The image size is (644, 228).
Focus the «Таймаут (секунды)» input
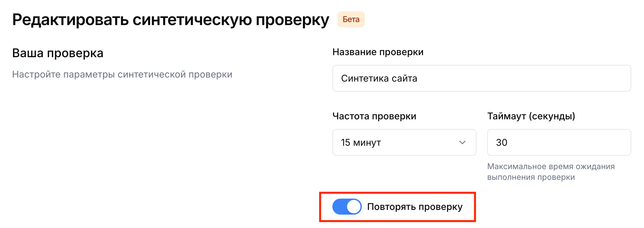558,142
